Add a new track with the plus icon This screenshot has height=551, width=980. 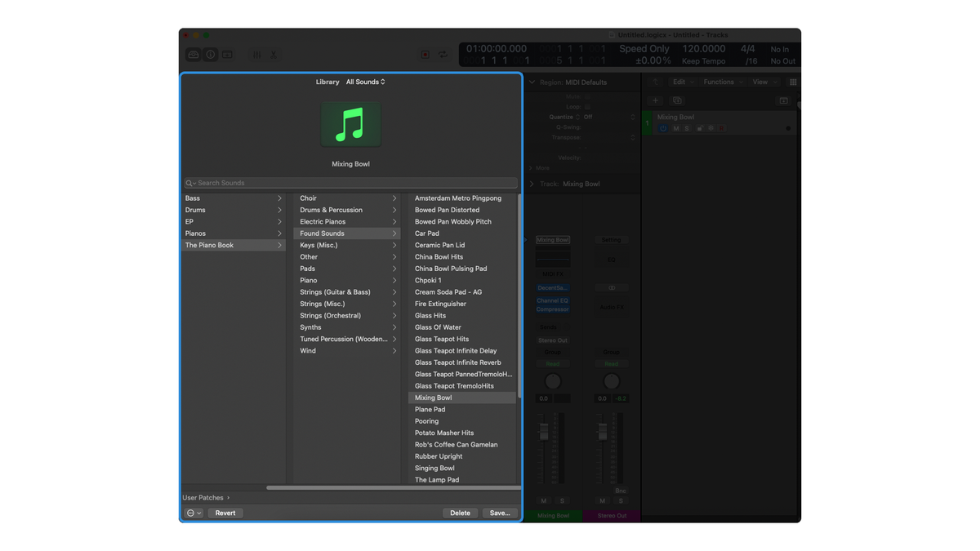(x=655, y=100)
